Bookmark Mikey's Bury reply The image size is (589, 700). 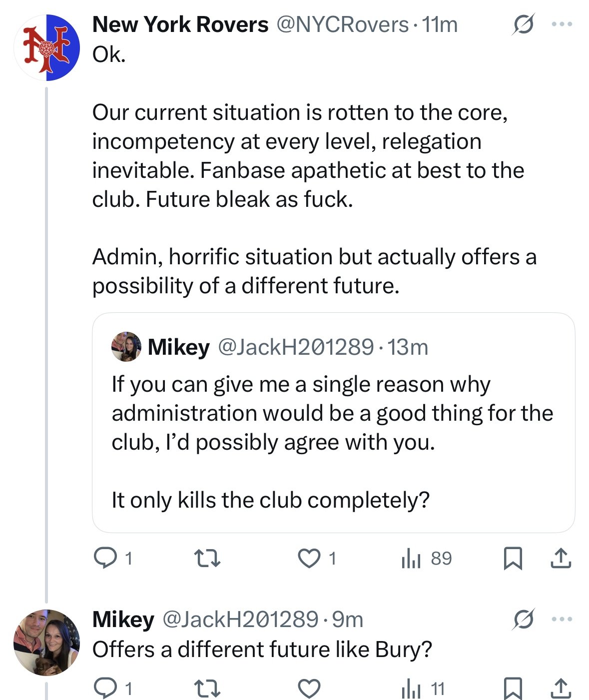point(513,689)
